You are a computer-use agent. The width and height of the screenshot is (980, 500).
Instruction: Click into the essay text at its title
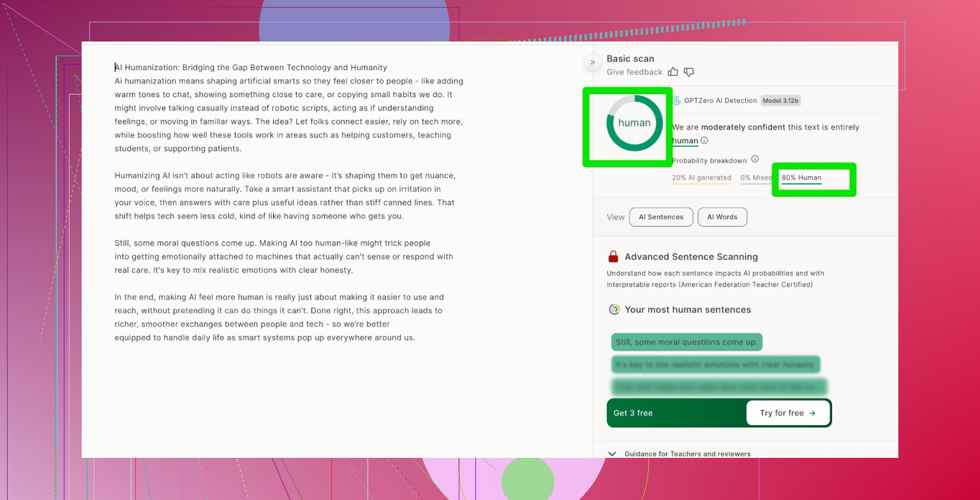click(251, 68)
